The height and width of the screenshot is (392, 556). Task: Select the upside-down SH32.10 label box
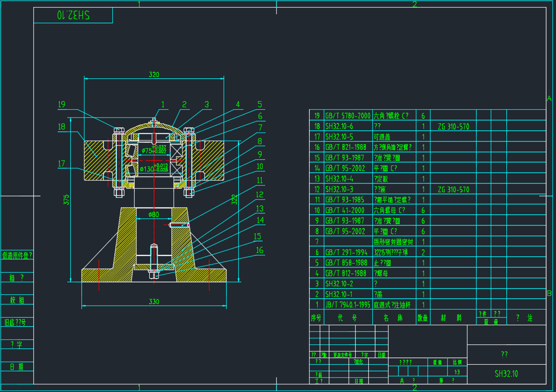(x=73, y=15)
